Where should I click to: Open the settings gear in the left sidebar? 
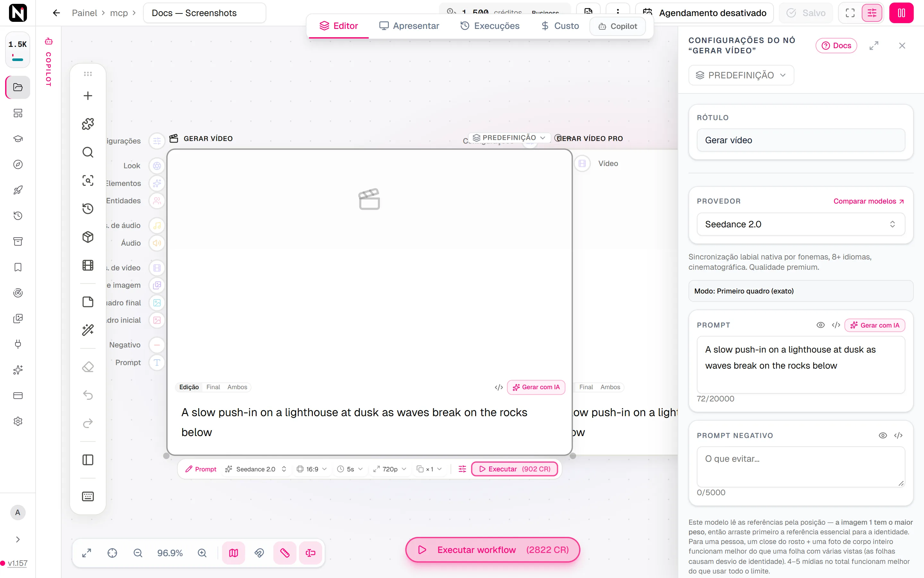click(x=18, y=421)
